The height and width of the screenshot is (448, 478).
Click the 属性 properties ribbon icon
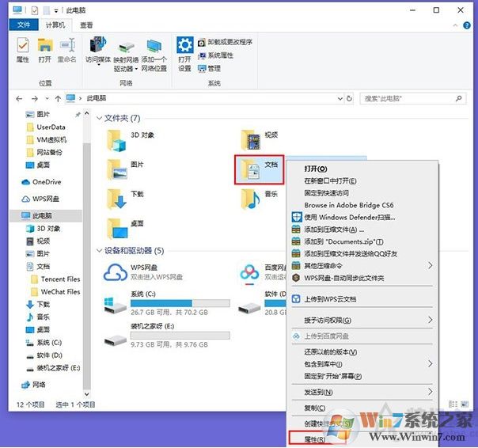(x=23, y=50)
